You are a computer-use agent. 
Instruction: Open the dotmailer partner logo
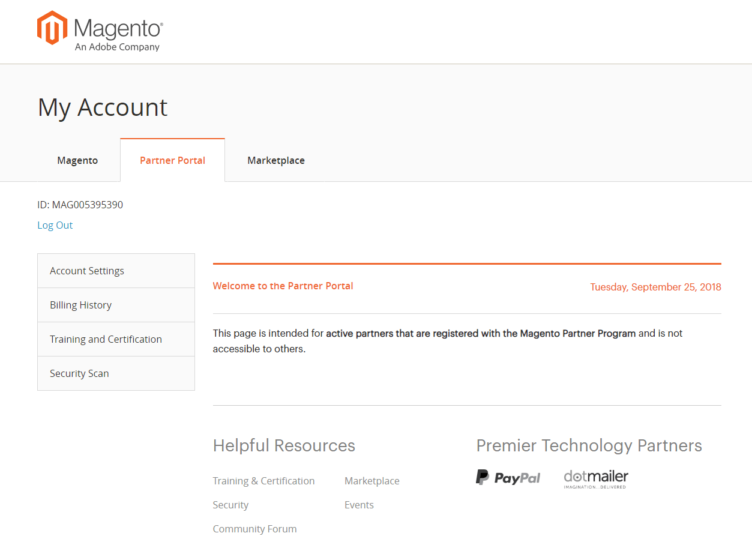(596, 479)
